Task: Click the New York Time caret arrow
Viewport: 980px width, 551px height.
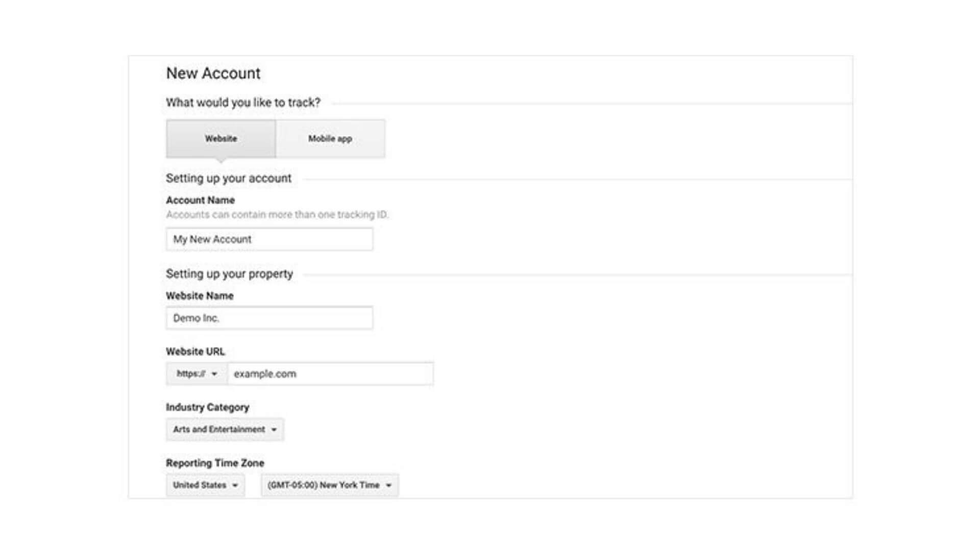Action: pyautogui.click(x=389, y=485)
